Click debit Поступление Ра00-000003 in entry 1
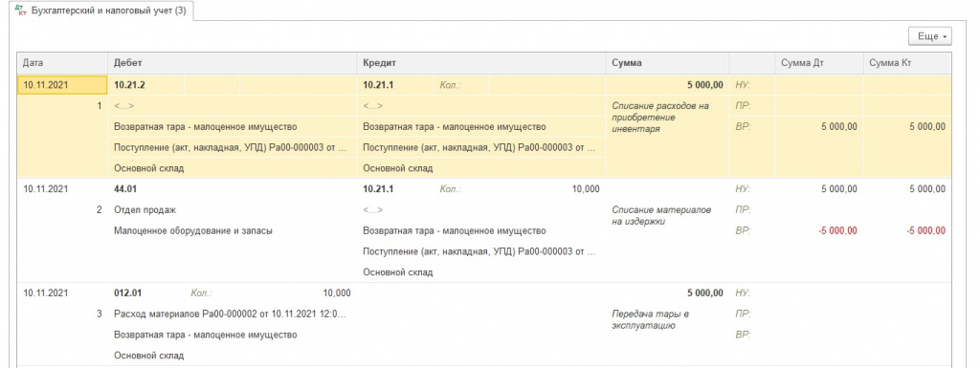The image size is (980, 368). pos(230,148)
